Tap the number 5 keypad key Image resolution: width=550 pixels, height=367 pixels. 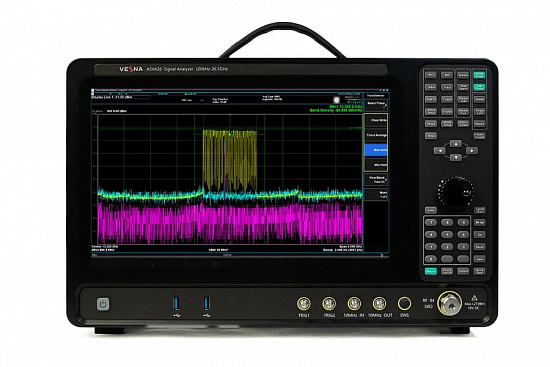[447, 234]
